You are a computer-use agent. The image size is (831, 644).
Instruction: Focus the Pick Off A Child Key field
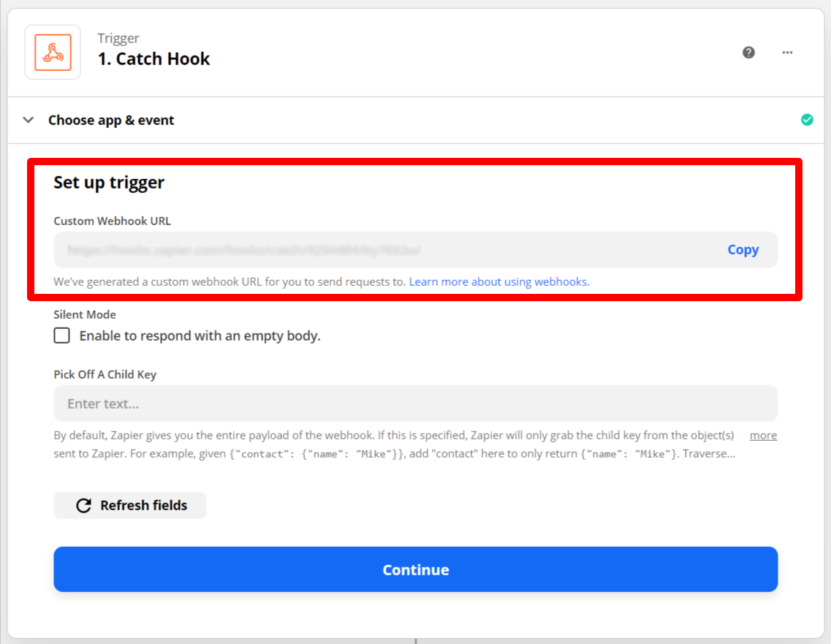pyautogui.click(x=415, y=404)
